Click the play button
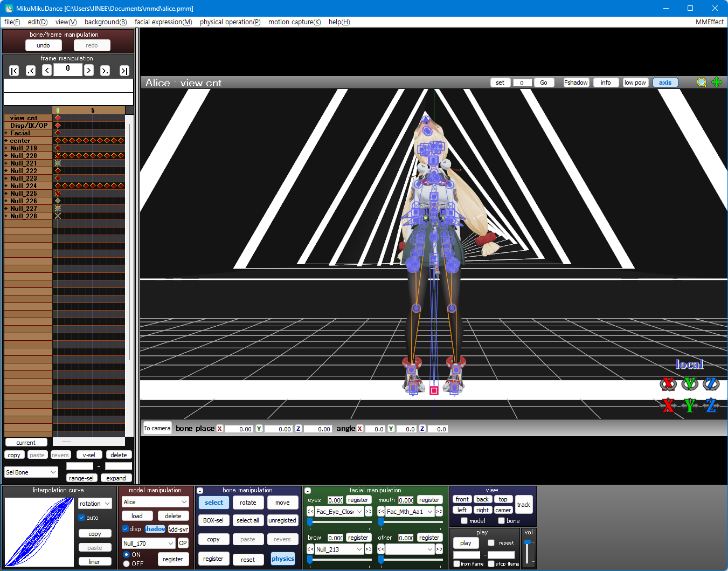The height and width of the screenshot is (571, 728). 466,543
